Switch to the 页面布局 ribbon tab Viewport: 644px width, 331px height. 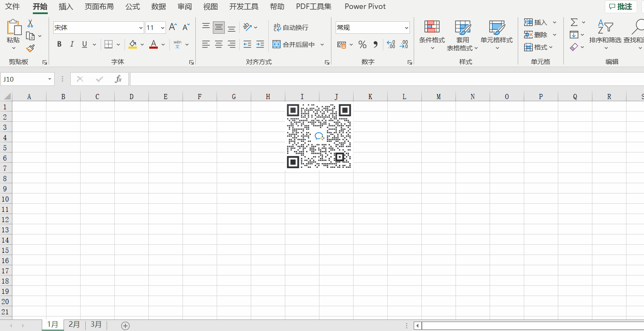99,6
